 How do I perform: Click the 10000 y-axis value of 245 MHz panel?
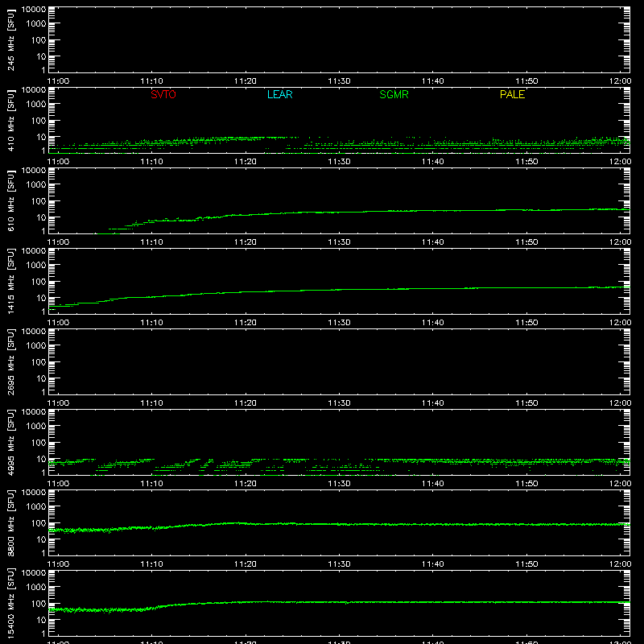[x=34, y=10]
